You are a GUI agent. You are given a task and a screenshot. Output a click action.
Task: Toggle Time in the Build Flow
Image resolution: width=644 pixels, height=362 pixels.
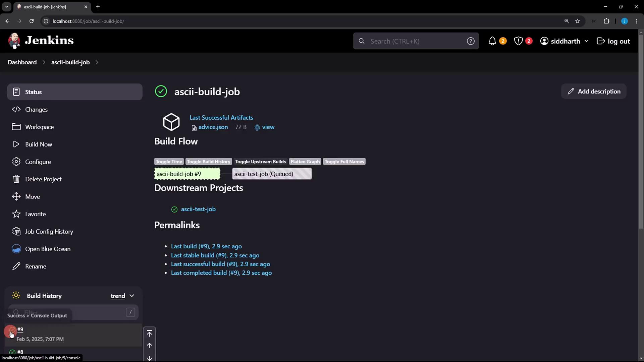pyautogui.click(x=169, y=162)
